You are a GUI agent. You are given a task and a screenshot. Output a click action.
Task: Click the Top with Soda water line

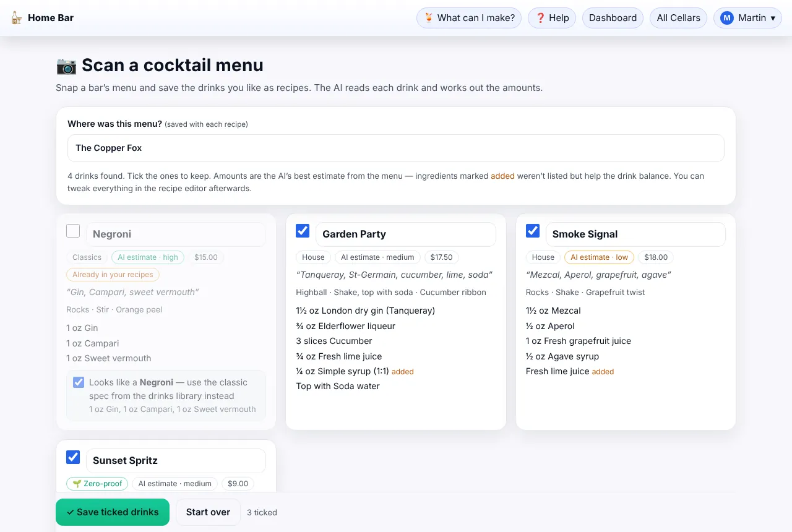click(338, 386)
